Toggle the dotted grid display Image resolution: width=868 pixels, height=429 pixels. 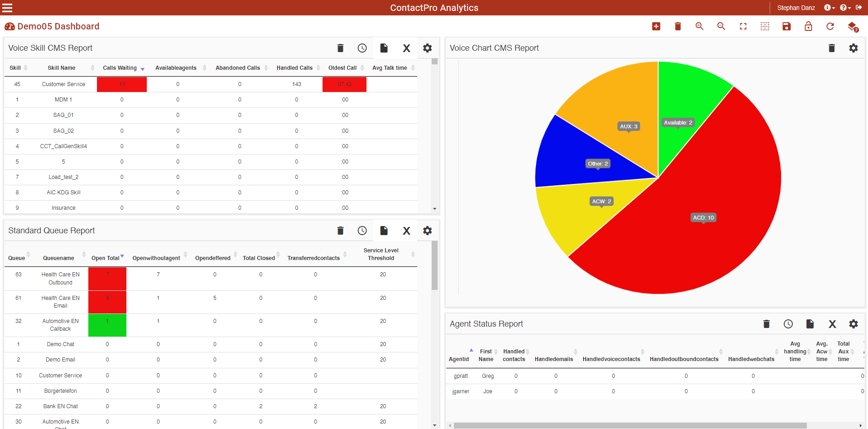pyautogui.click(x=765, y=26)
